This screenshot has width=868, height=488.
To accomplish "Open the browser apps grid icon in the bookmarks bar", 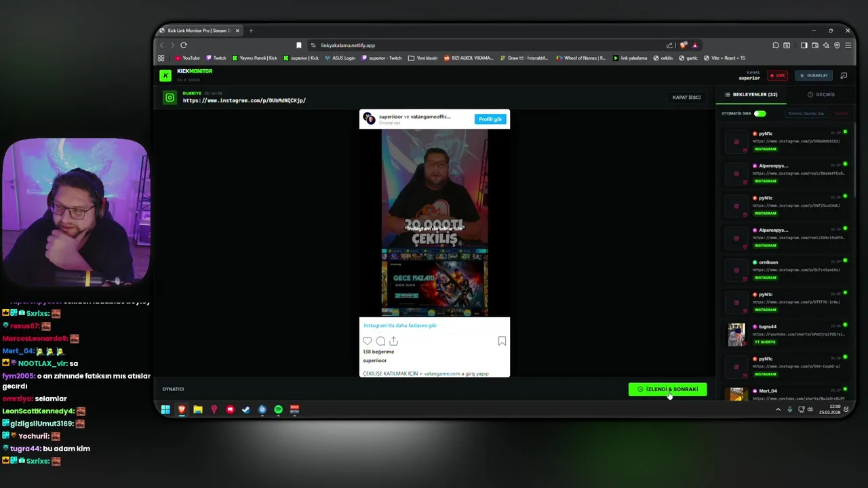I will [161, 58].
